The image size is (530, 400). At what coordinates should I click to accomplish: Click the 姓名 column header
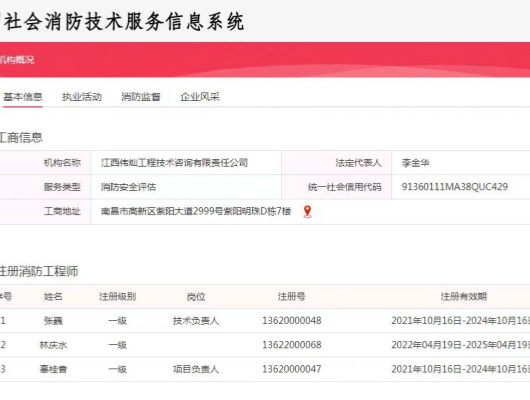point(53,297)
